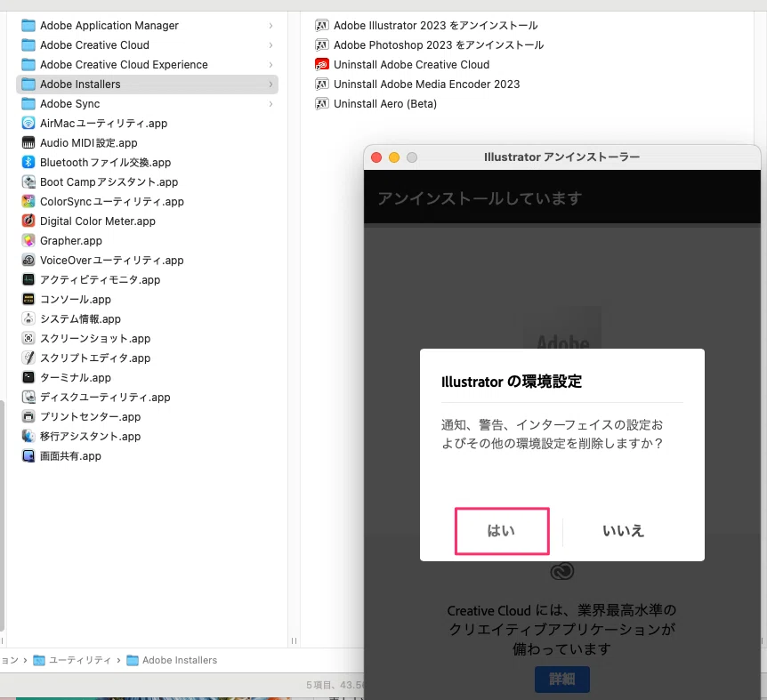Viewport: 767px width, 700px height.
Task: Click Adobe Illustrator 2023 uninstaller file icon
Action: point(321,26)
